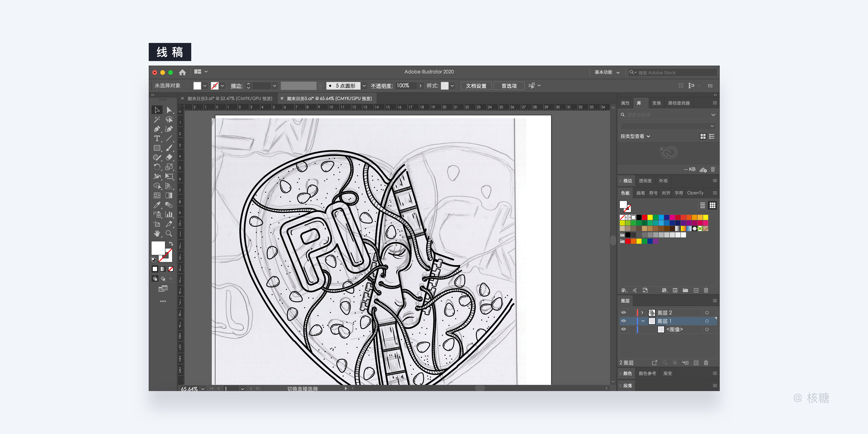Click the 文档设置 button

476,86
